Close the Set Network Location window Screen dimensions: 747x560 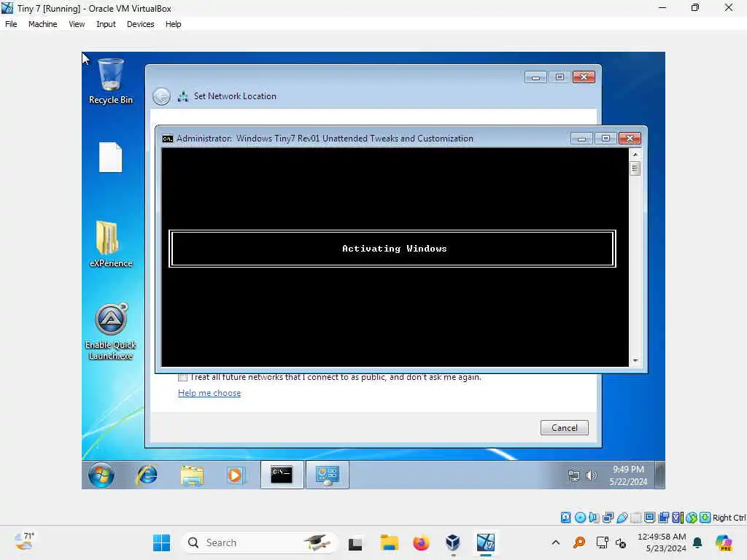point(584,77)
